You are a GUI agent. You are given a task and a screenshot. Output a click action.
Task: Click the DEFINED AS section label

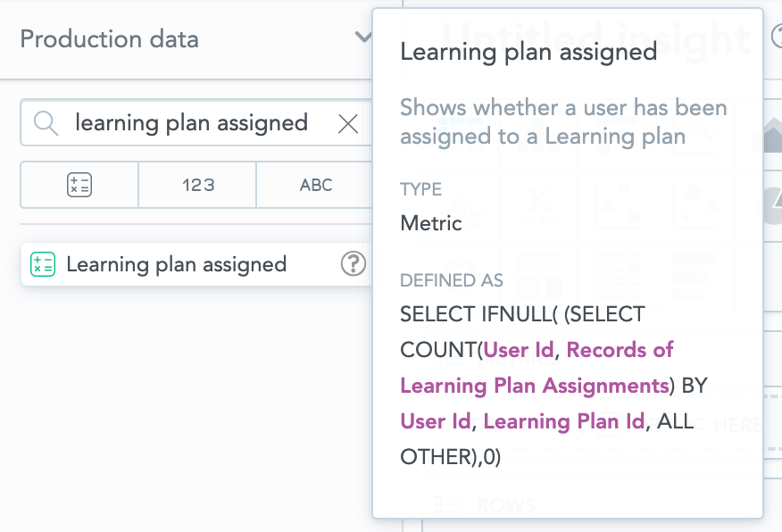(452, 280)
